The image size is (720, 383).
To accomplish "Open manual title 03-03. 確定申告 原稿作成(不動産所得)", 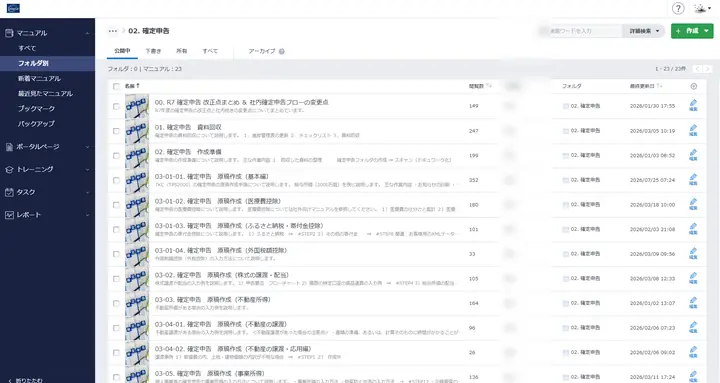I will (x=212, y=299).
